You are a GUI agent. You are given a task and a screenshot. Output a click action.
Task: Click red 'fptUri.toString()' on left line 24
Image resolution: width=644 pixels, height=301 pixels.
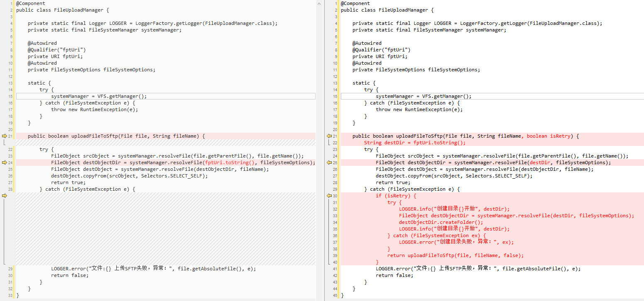click(230, 163)
